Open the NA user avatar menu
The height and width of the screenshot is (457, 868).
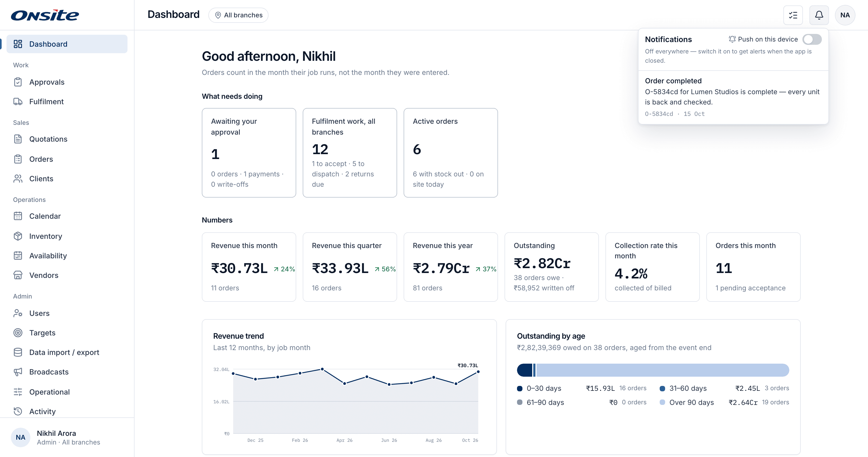(x=845, y=15)
